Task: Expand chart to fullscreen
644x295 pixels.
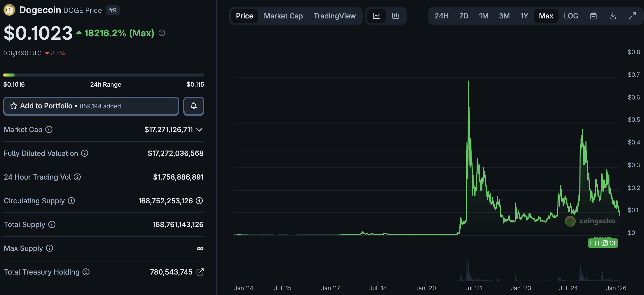Action: pos(632,16)
